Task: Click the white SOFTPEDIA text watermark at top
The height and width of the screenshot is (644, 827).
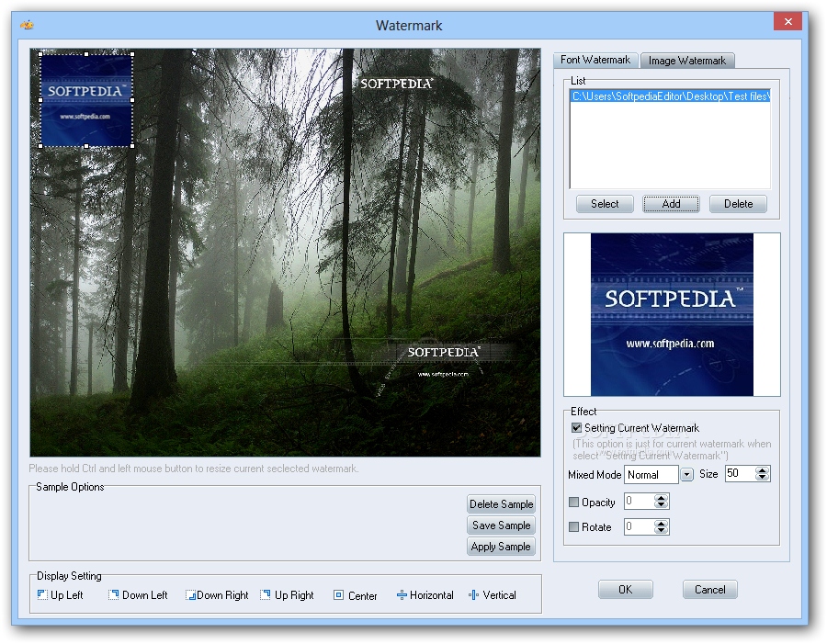Action: click(396, 84)
